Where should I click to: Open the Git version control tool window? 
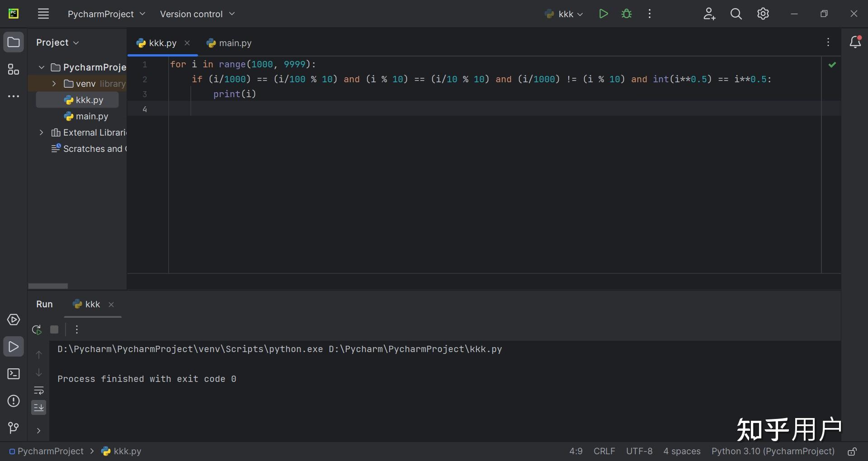tap(14, 428)
